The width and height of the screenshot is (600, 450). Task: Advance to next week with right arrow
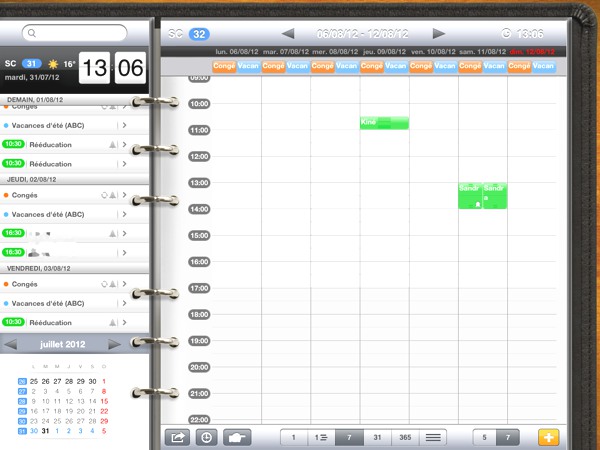click(438, 33)
